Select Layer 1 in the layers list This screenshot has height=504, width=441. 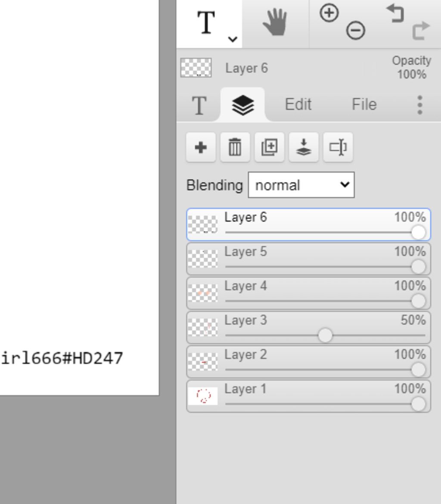309,396
